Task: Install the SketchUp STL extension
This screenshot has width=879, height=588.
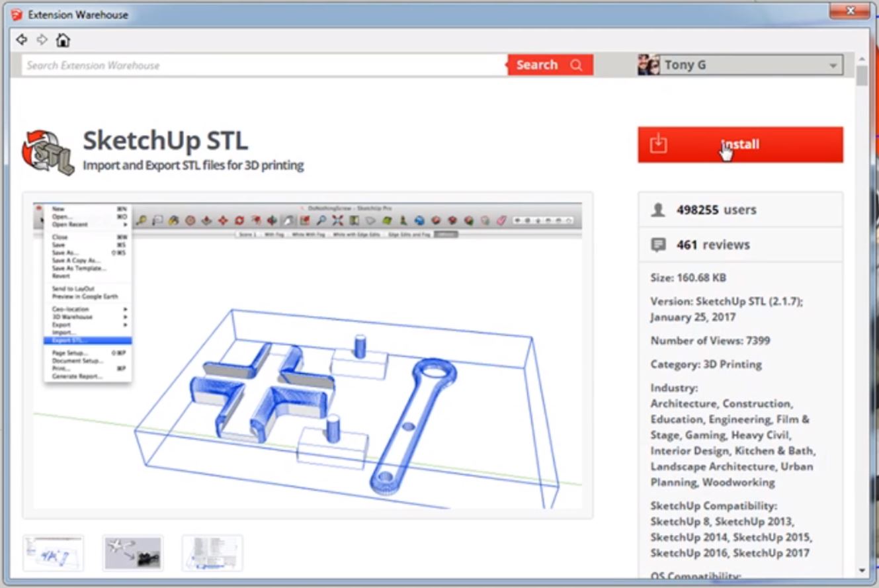Action: tap(740, 144)
